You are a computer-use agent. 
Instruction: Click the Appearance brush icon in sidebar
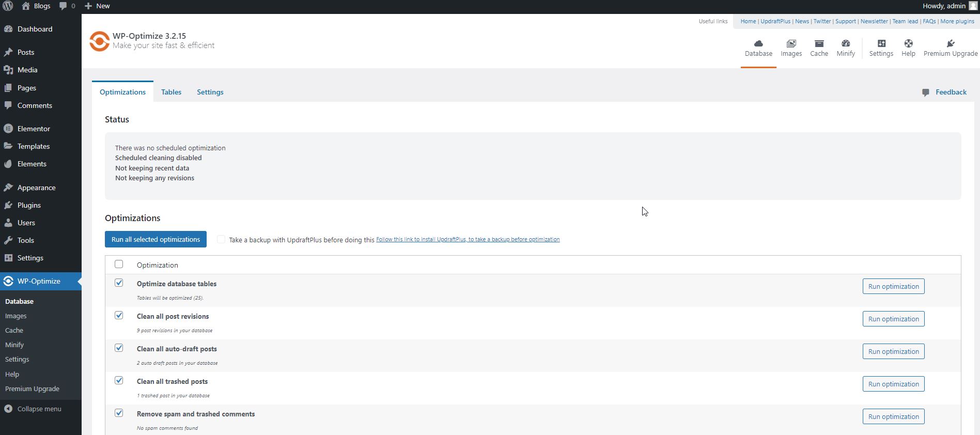[x=8, y=188]
